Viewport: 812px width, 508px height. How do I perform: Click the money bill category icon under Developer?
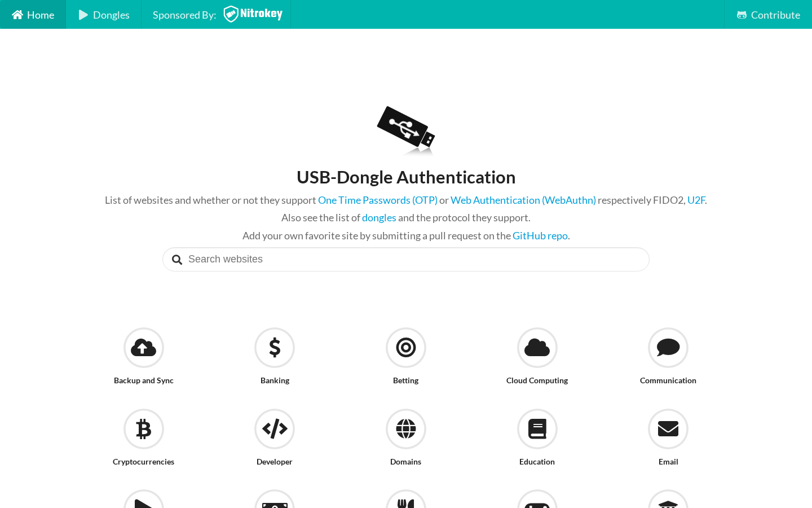(x=275, y=499)
